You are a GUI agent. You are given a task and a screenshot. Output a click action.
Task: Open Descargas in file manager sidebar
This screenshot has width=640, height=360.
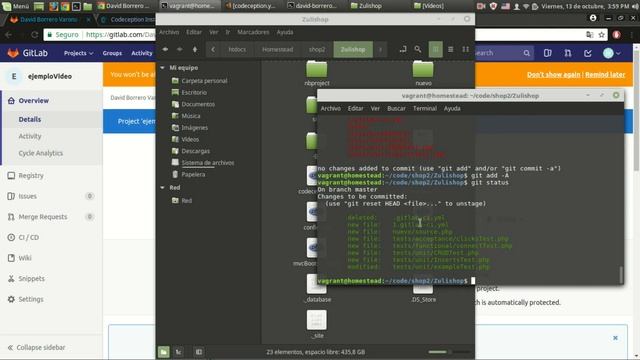196,151
